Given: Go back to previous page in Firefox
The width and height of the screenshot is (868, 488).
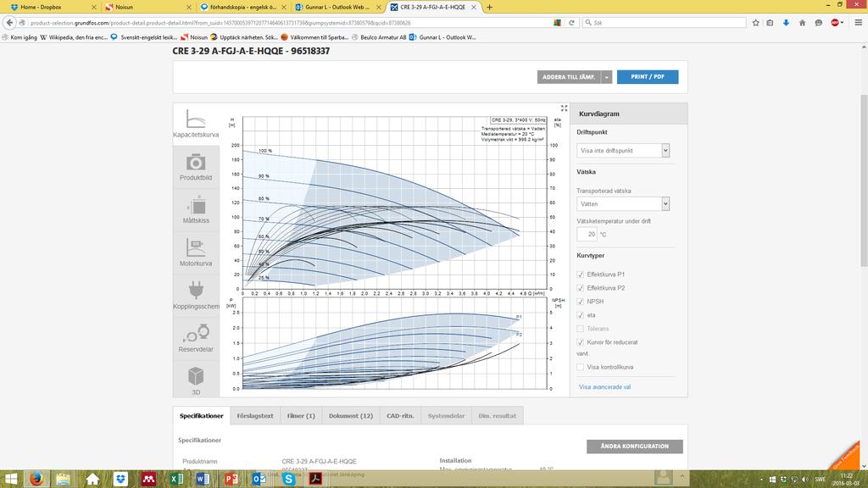Looking at the screenshot, I should click(x=9, y=23).
